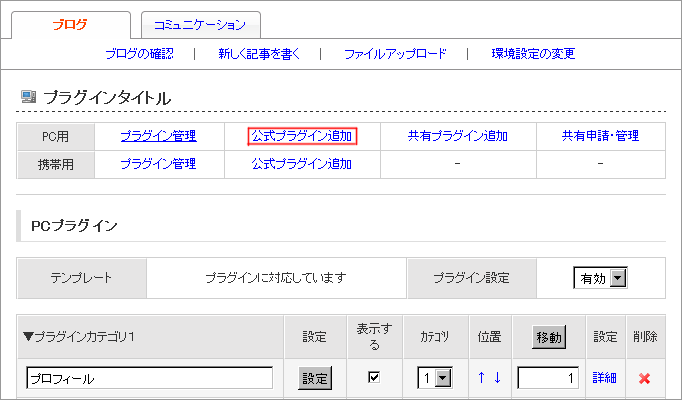Open 新しく記事を書く link

pyautogui.click(x=259, y=54)
